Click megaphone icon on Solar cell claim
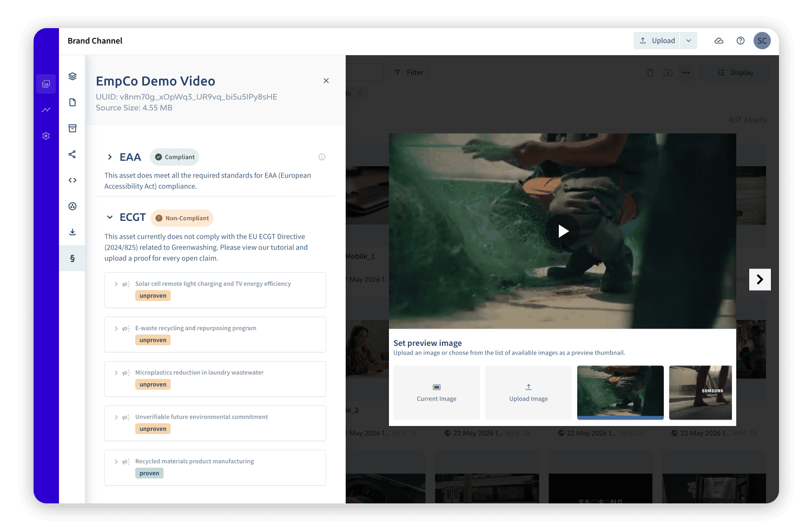This screenshot has width=812, height=531. 126,284
